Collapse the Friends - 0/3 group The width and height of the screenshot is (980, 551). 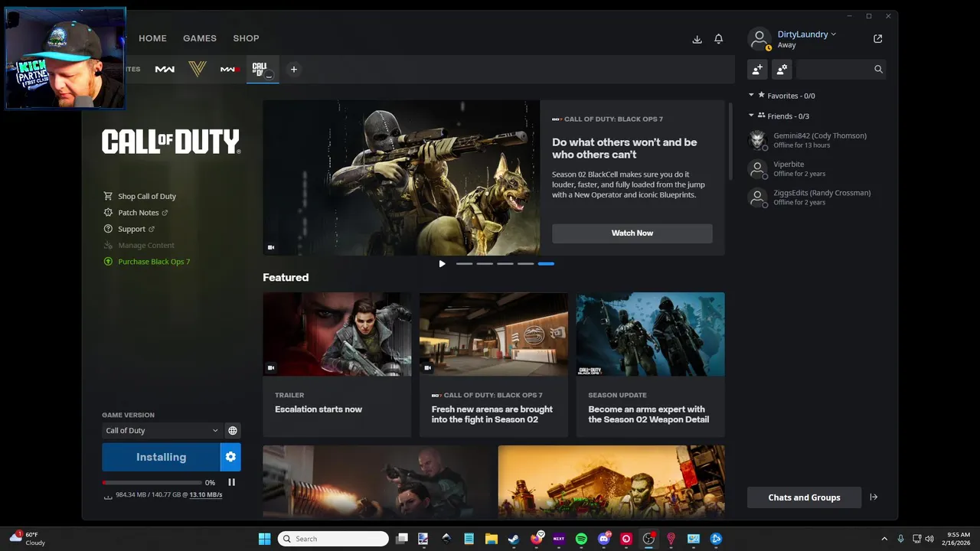tap(751, 116)
